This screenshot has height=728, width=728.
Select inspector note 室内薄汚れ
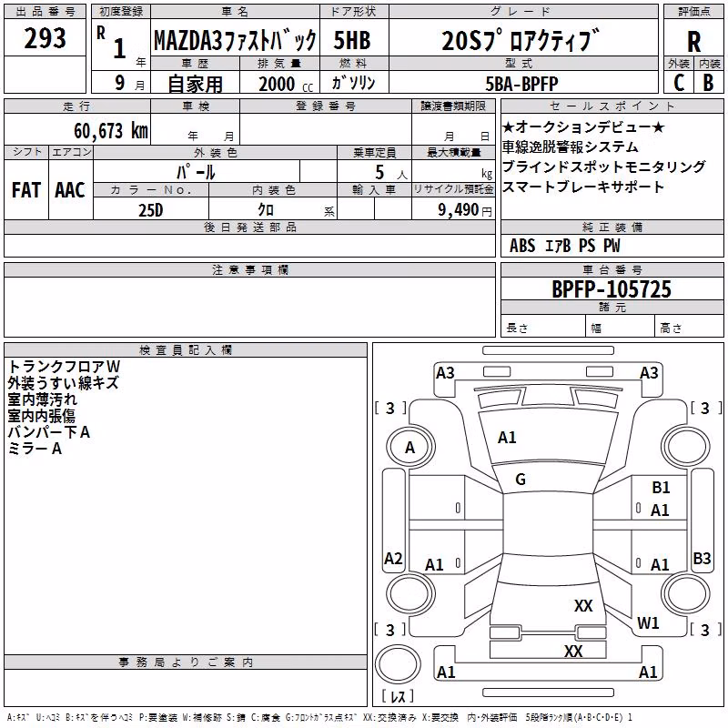coord(42,399)
